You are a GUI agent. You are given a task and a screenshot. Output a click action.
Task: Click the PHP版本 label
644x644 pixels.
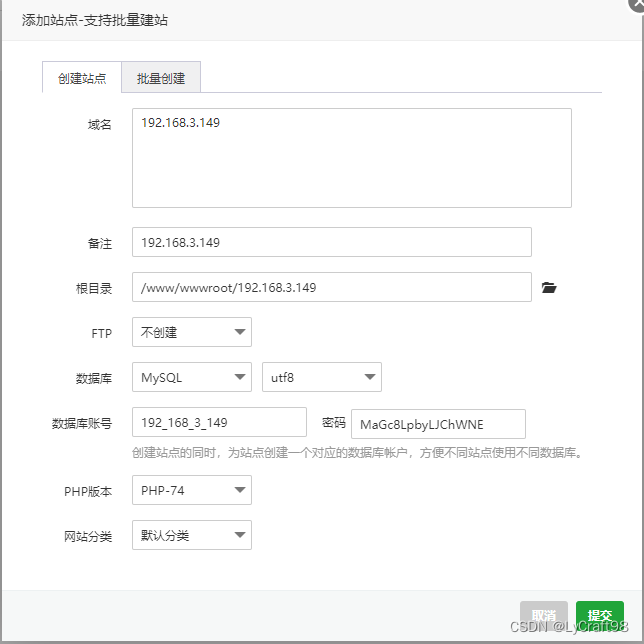pyautogui.click(x=88, y=491)
